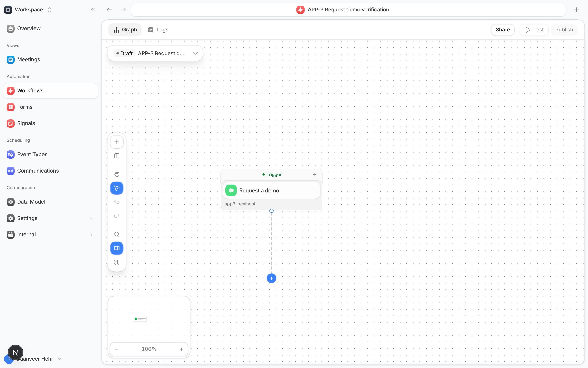Add a node with toolbar plus button
The image size is (588, 368).
pos(117,142)
